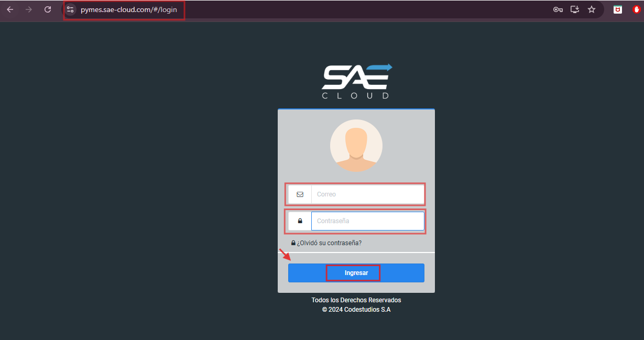Click the envelope icon beside Correo
Image resolution: width=644 pixels, height=340 pixels.
coord(300,194)
